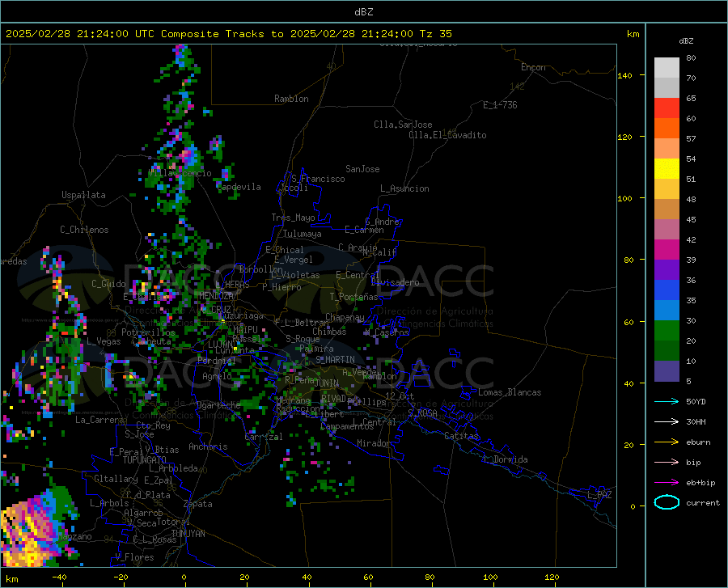728x588 pixels.
Task: Click the Anchoris map label
Action: coord(208,446)
